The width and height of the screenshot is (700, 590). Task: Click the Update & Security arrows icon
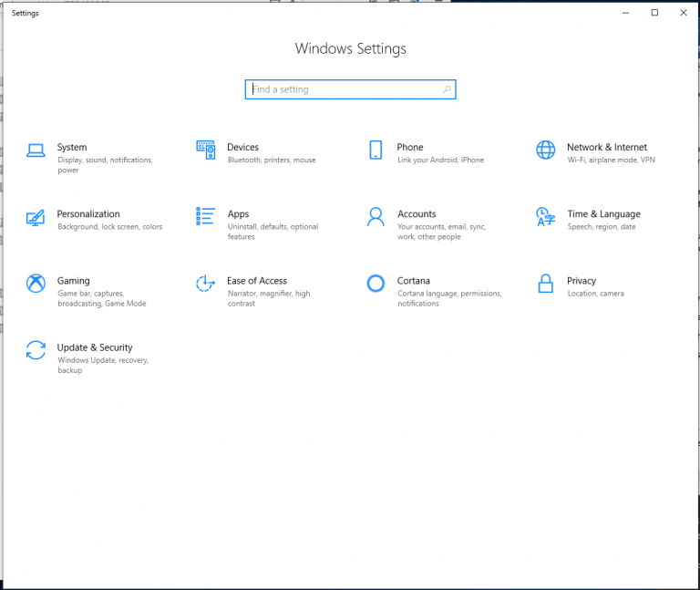click(x=36, y=350)
